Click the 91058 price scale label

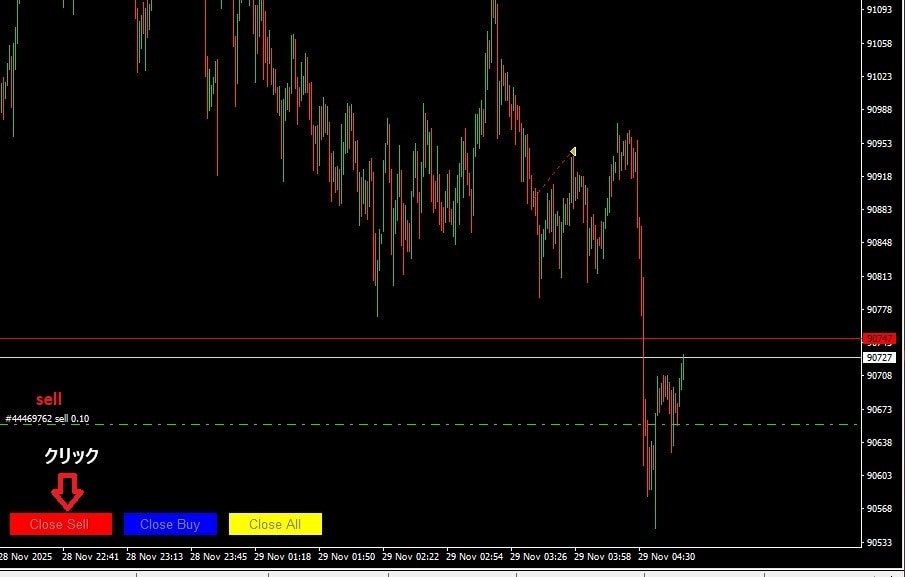[x=880, y=43]
